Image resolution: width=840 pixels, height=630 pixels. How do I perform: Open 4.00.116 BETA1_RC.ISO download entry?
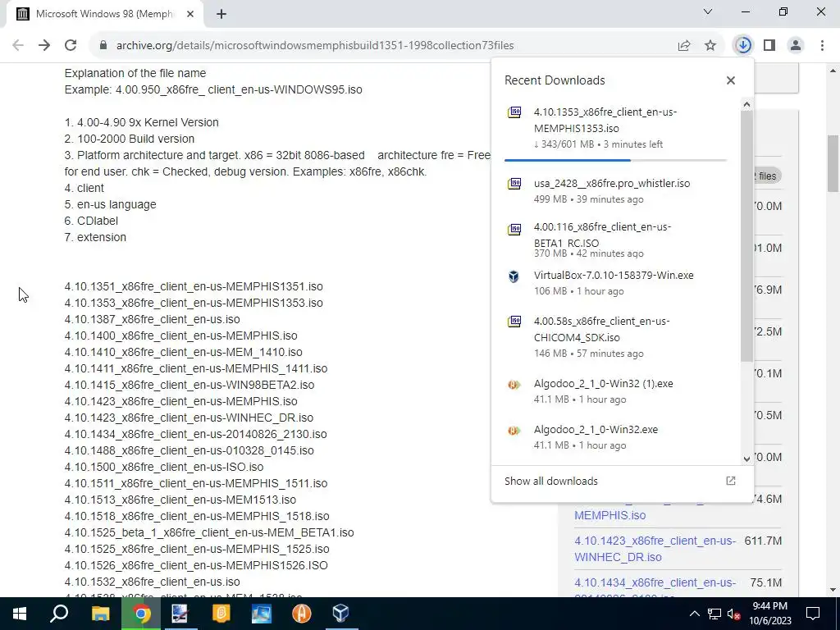point(615,240)
